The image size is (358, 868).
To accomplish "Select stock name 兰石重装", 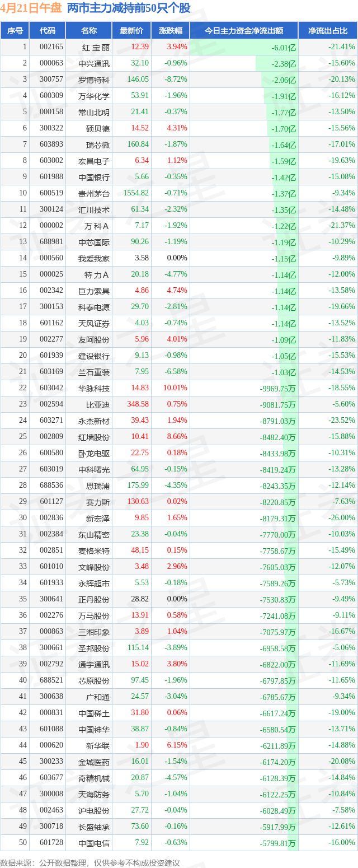I will click(94, 372).
